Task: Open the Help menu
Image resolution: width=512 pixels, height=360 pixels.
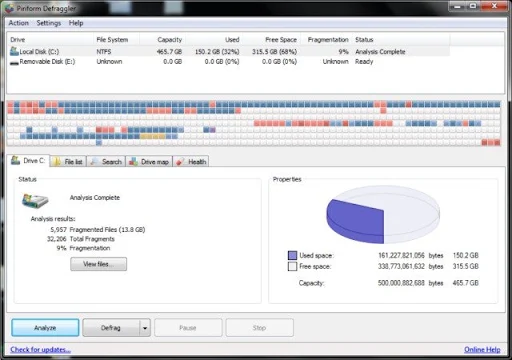Action: pyautogui.click(x=76, y=23)
